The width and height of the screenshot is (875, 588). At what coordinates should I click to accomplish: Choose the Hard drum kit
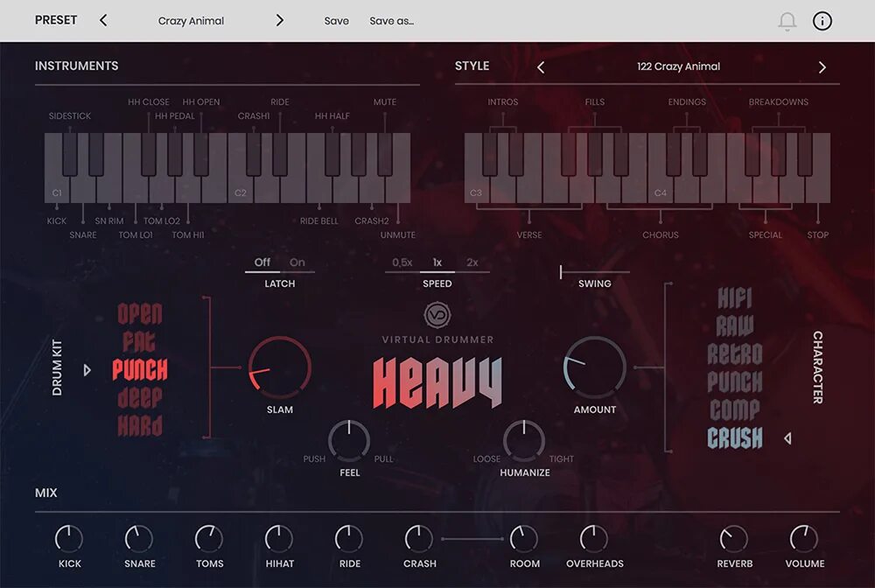[139, 425]
